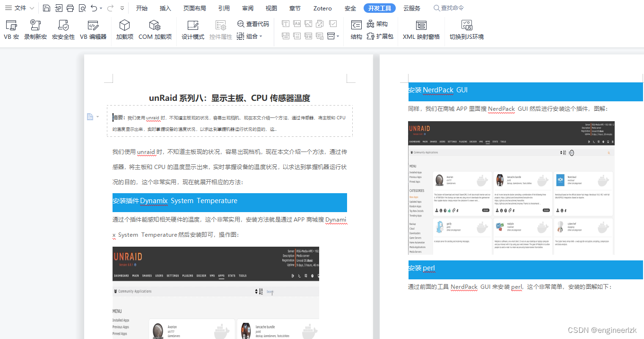Expand the arrow beside the abstract icon
644x339 pixels.
click(98, 116)
